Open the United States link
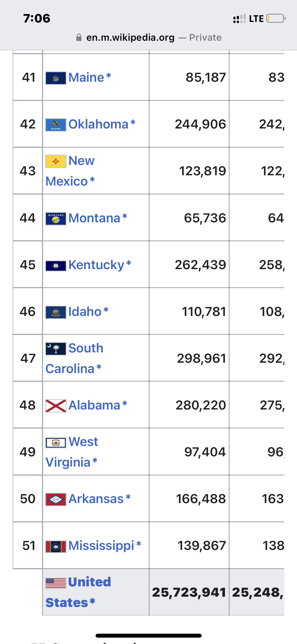 pyautogui.click(x=78, y=592)
